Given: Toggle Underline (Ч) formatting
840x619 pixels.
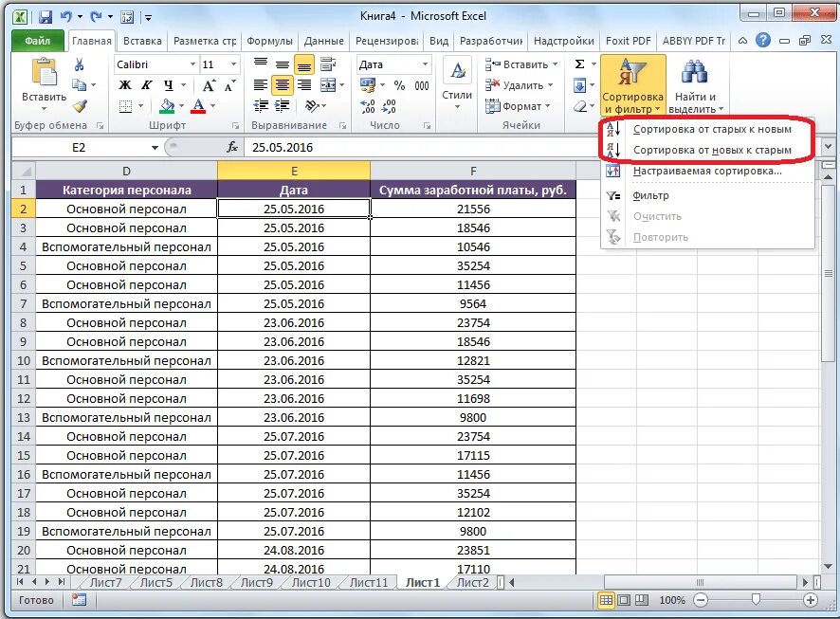Looking at the screenshot, I should [x=169, y=85].
